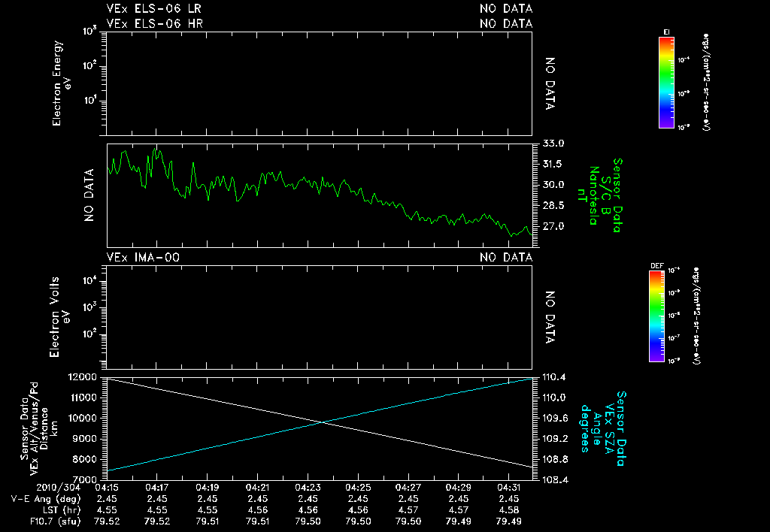Click the "V-E Ang (deg)" row label

point(46,499)
